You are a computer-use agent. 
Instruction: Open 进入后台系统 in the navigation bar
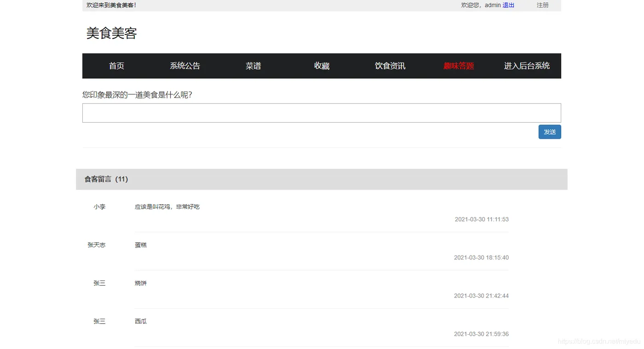(x=527, y=66)
